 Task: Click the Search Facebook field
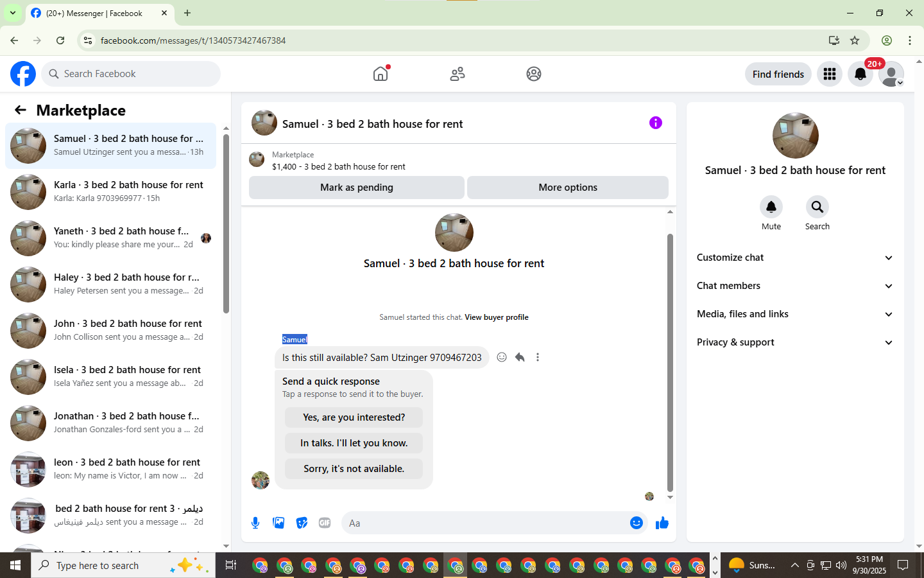(x=131, y=74)
